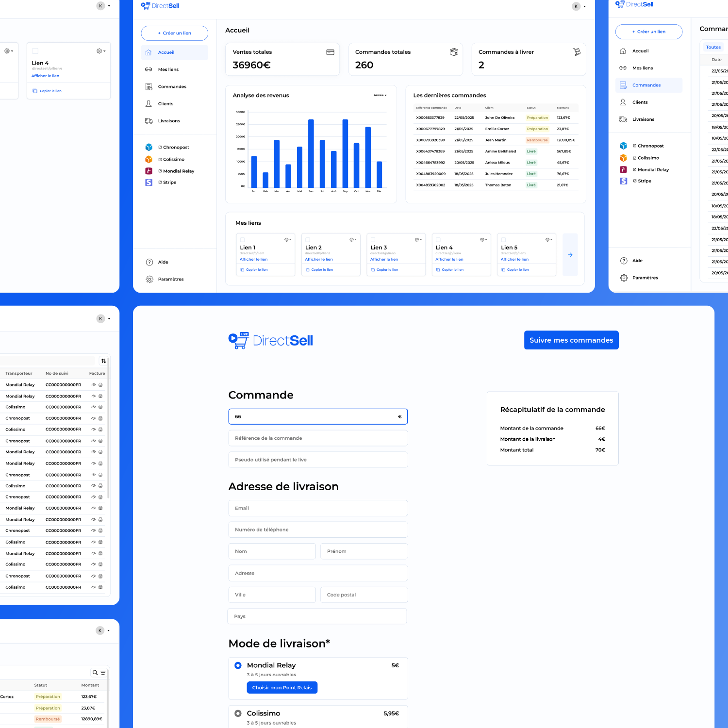Open Paramètres gear in center sidebar
This screenshot has height=728, width=728.
(149, 279)
